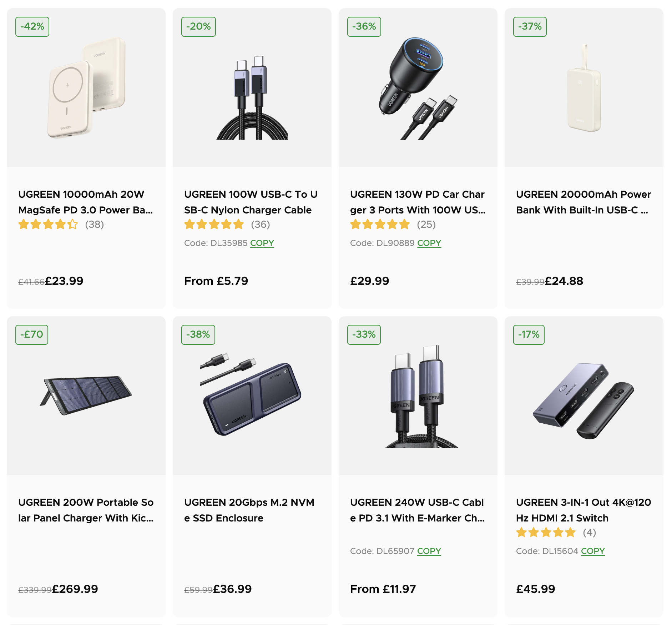Screen dimensions: 672x625
Task: Open the 200W solar panel image
Action: point(86,395)
